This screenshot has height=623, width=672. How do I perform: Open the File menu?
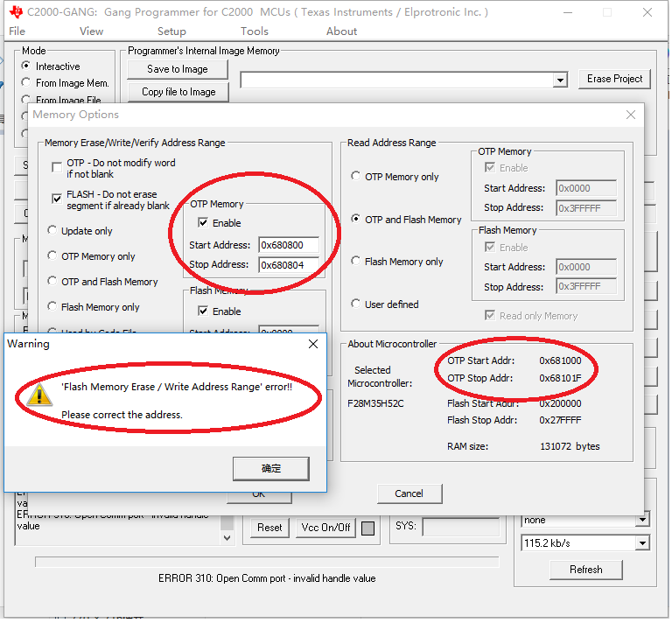(x=17, y=31)
